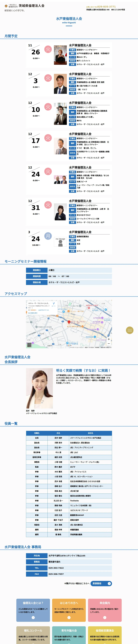Click the 火 badge for 12/31 event
Screen dimensions: 138x644
[48, 205]
